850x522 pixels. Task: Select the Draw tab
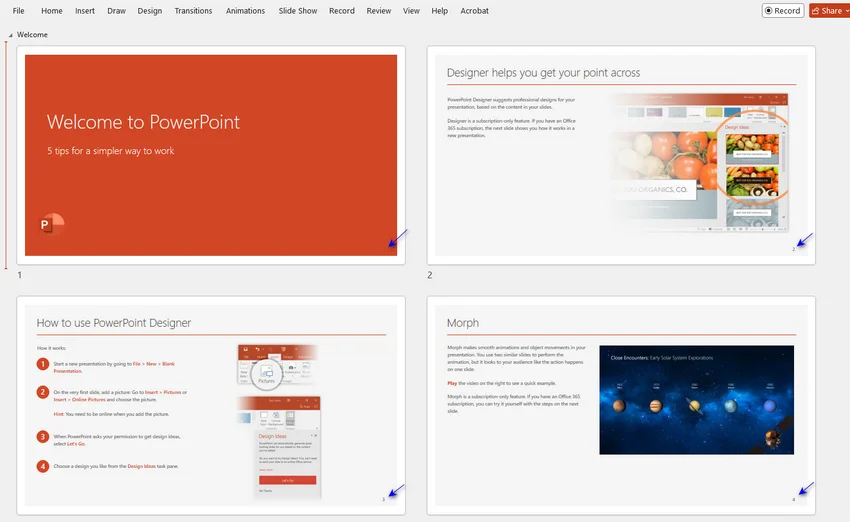pyautogui.click(x=117, y=11)
